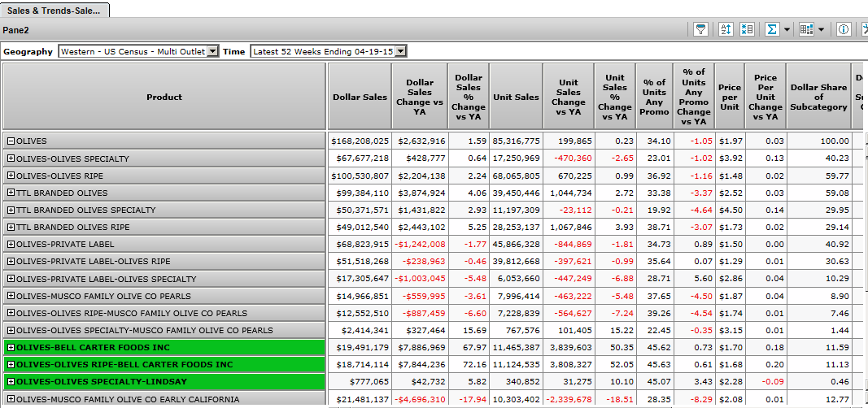Screen dimensions: 868x408
Task: Click the grid layout icon
Action: pyautogui.click(x=806, y=29)
